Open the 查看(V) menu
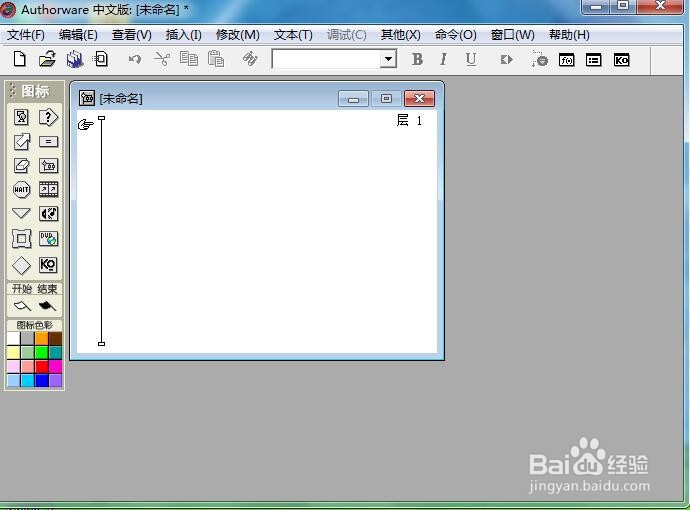 [132, 35]
